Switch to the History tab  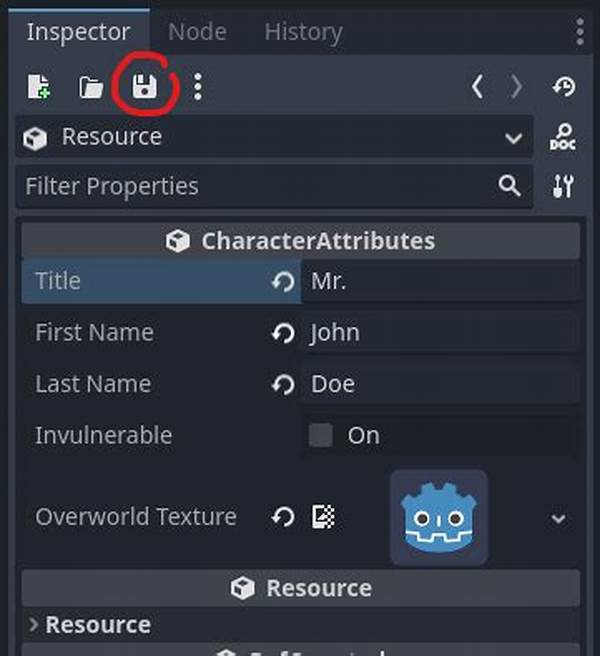pos(303,32)
